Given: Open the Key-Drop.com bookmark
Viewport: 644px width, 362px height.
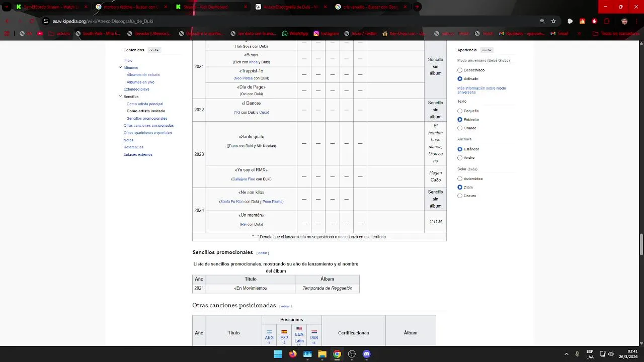Looking at the screenshot, I should (x=405, y=34).
